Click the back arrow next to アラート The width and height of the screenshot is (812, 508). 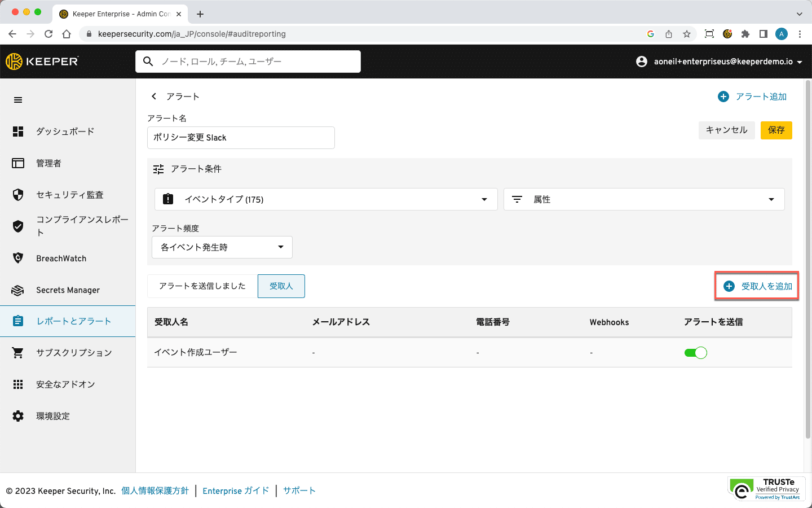tap(154, 97)
